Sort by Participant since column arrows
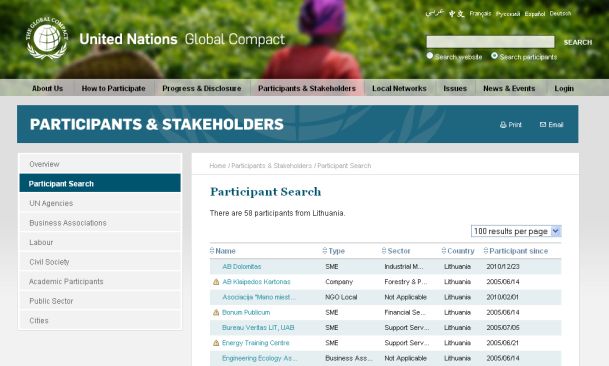The image size is (609, 366). pyautogui.click(x=485, y=251)
